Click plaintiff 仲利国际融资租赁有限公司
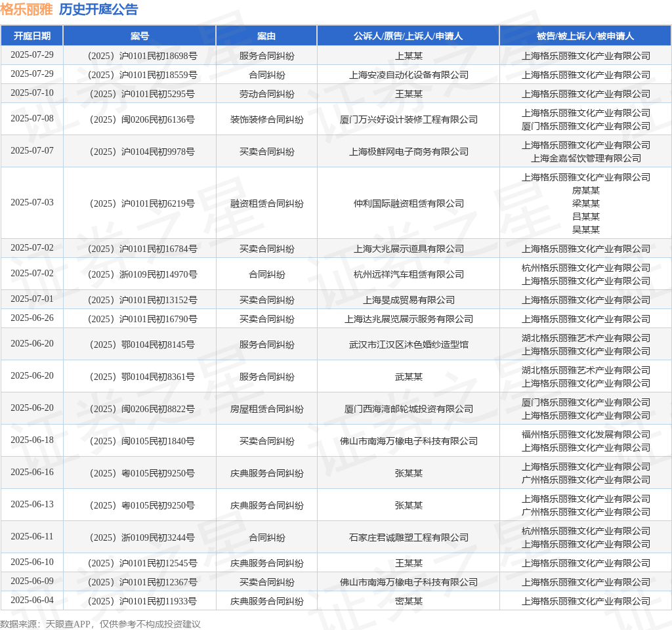Image resolution: width=672 pixels, height=630 pixels. tap(408, 203)
